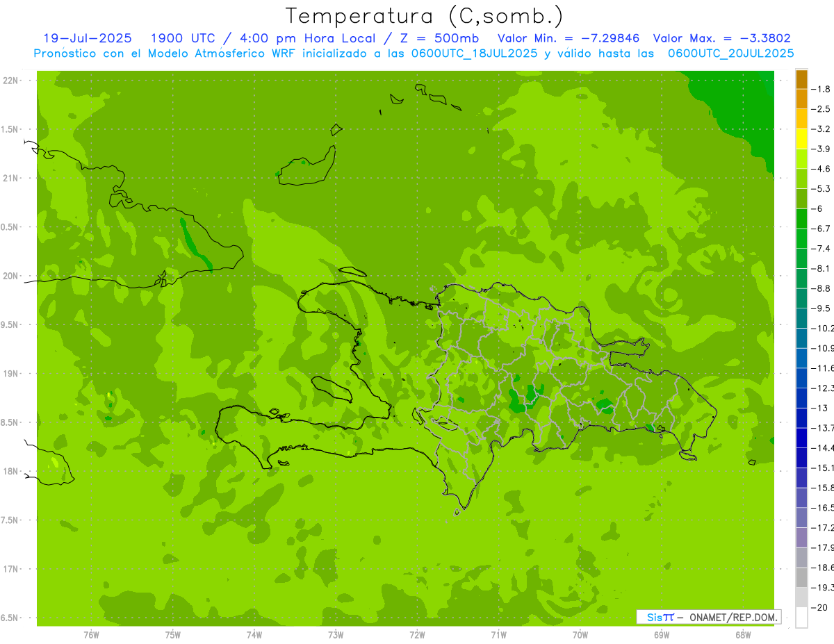Click the 22N latitude label

pyautogui.click(x=12, y=81)
